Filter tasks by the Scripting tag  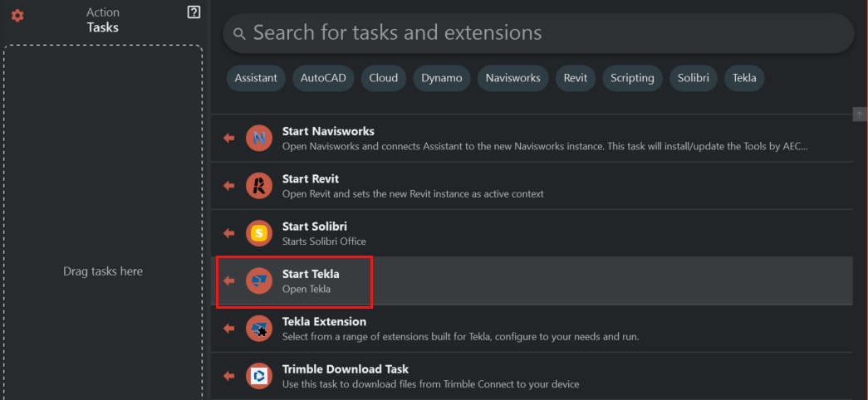coord(632,78)
